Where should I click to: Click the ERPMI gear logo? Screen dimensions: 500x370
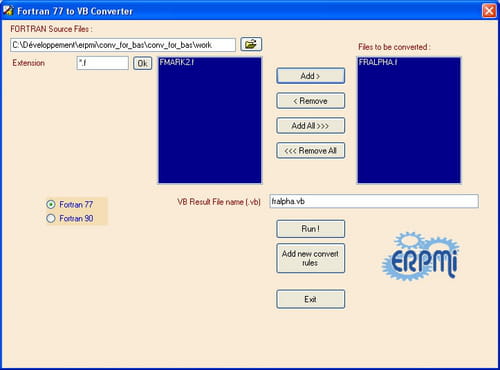[421, 256]
